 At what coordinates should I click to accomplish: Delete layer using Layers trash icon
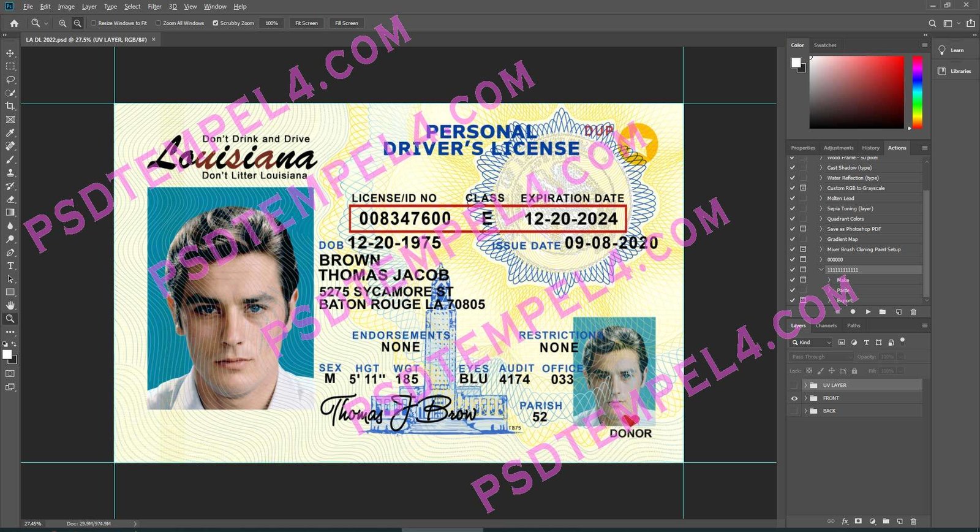pos(913,522)
